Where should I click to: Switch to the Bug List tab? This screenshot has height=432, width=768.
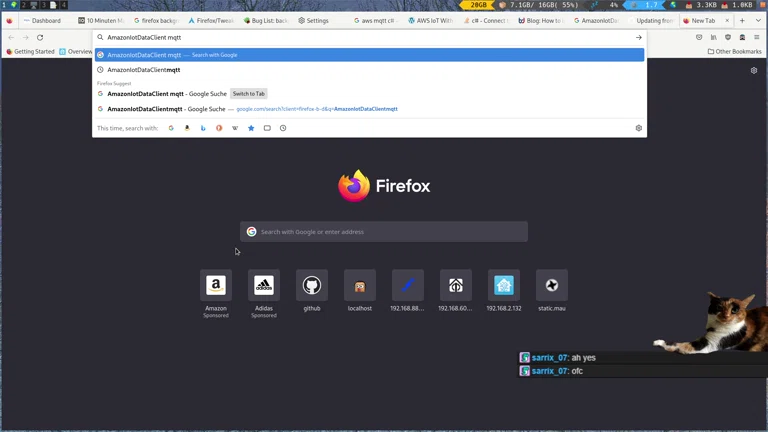click(265, 20)
